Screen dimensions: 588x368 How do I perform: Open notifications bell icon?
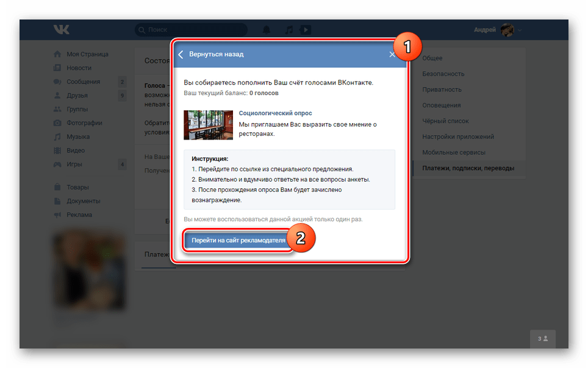point(267,30)
